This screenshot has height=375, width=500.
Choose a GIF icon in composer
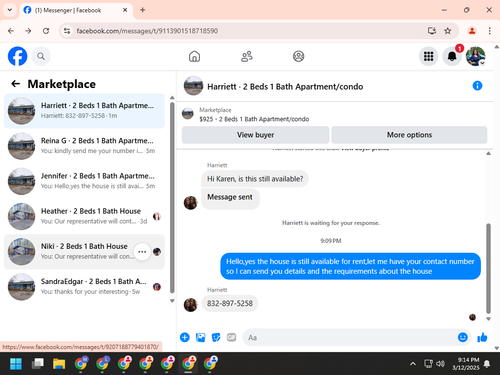click(x=231, y=337)
